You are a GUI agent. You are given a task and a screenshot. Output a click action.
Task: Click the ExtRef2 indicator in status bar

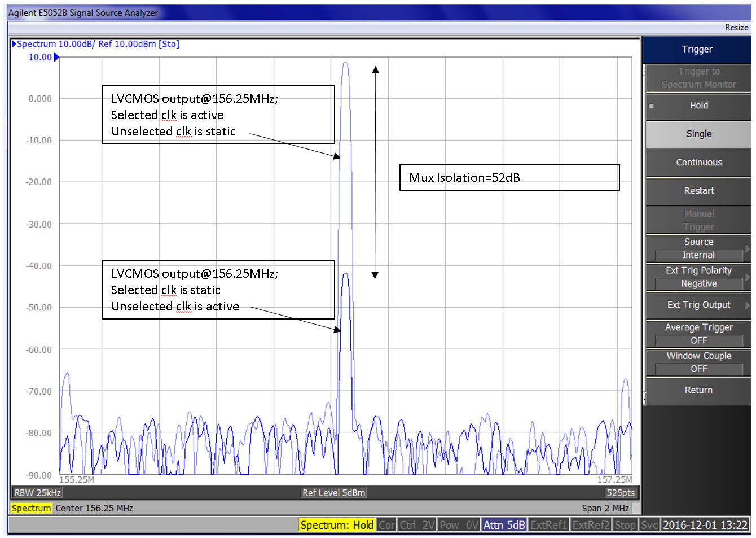coord(590,524)
